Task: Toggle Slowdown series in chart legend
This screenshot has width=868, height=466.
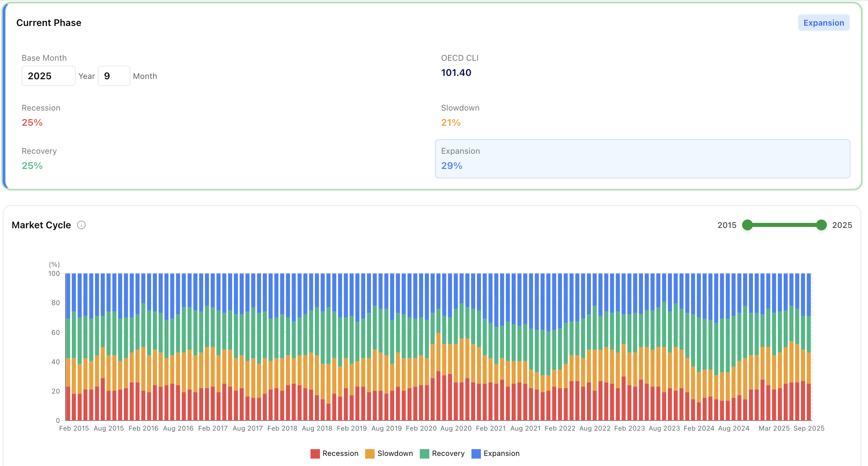Action: point(395,453)
